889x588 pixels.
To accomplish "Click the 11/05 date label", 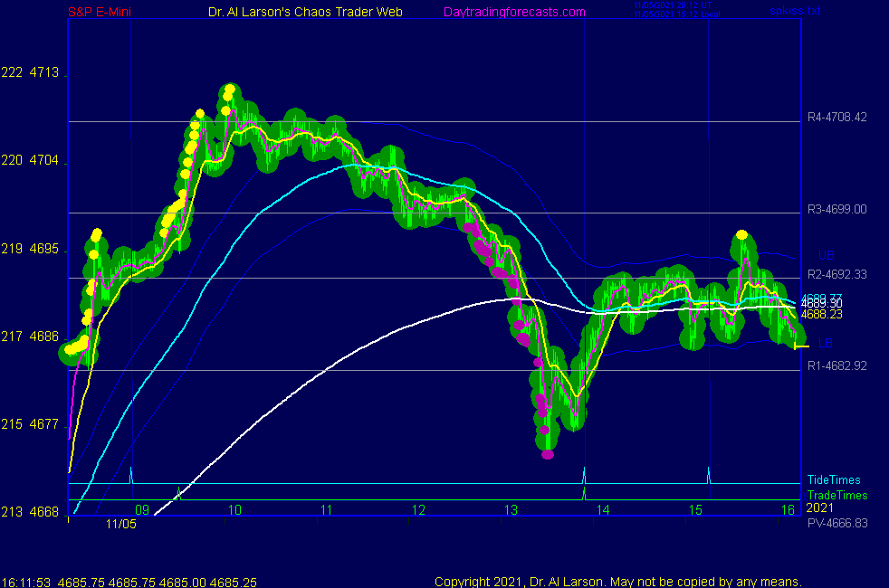I will point(120,524).
